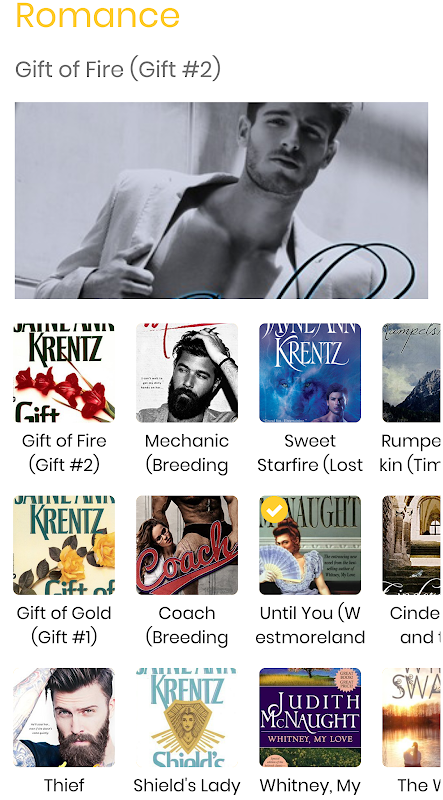Select the Mechanic book cover
Image resolution: width=443 pixels, height=800 pixels.
[x=187, y=372]
